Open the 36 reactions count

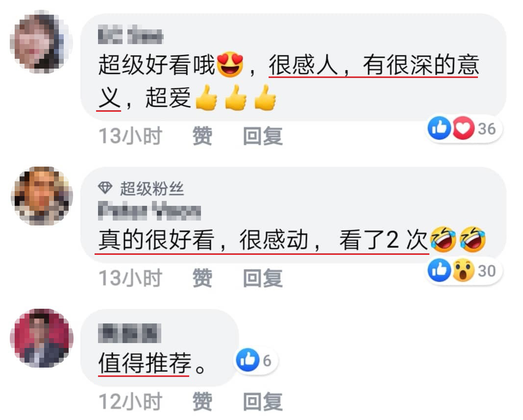pyautogui.click(x=487, y=129)
